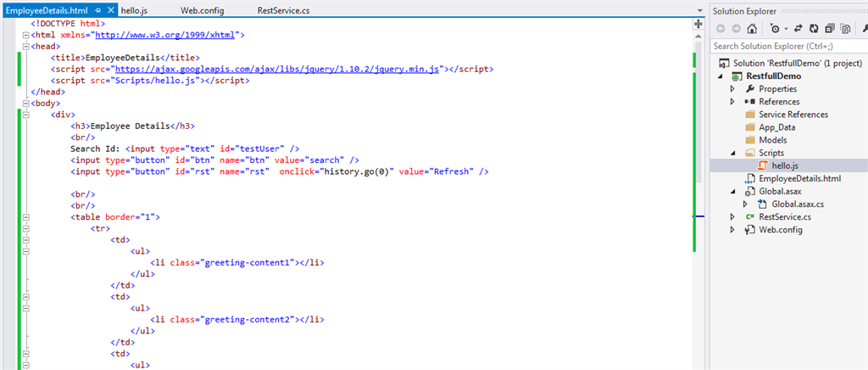The image size is (868, 370).
Task: Click the References node icon
Action: pos(750,102)
